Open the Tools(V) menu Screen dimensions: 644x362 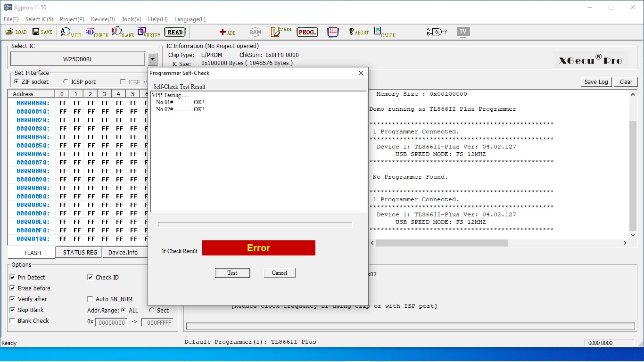[x=131, y=19]
